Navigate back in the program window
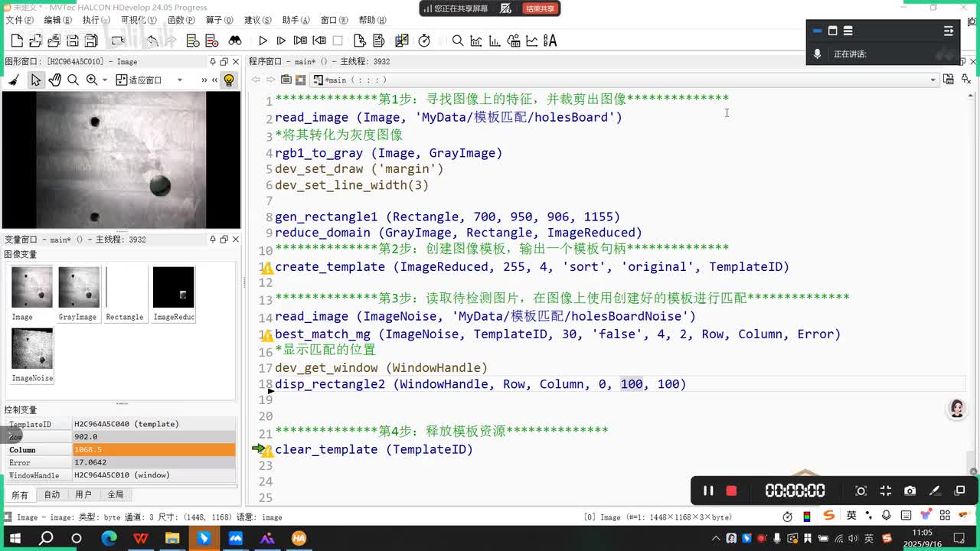980x551 pixels. coord(256,80)
